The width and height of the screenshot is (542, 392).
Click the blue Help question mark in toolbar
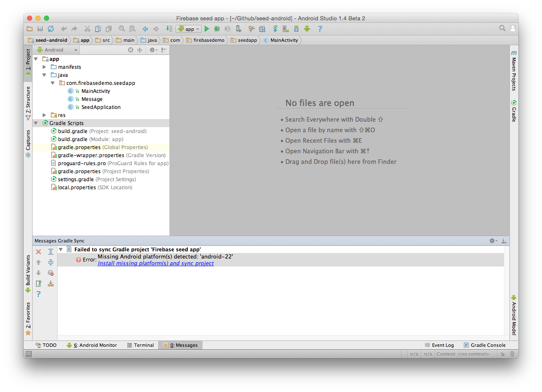click(x=320, y=29)
